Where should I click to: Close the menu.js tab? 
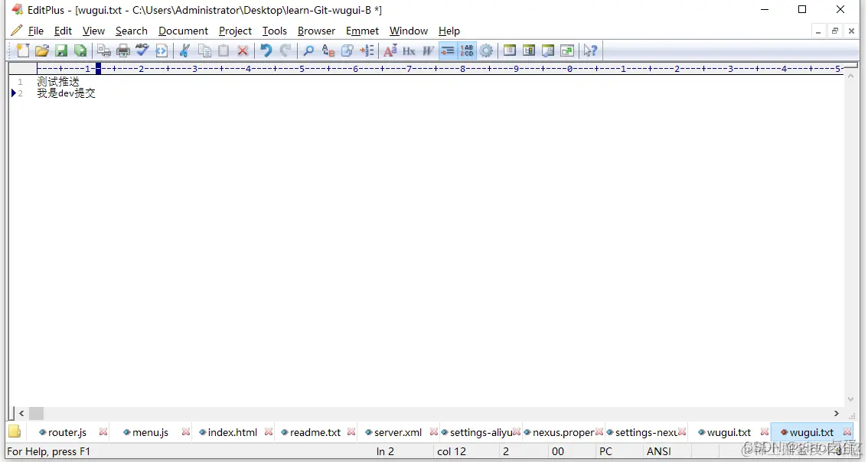[186, 431]
